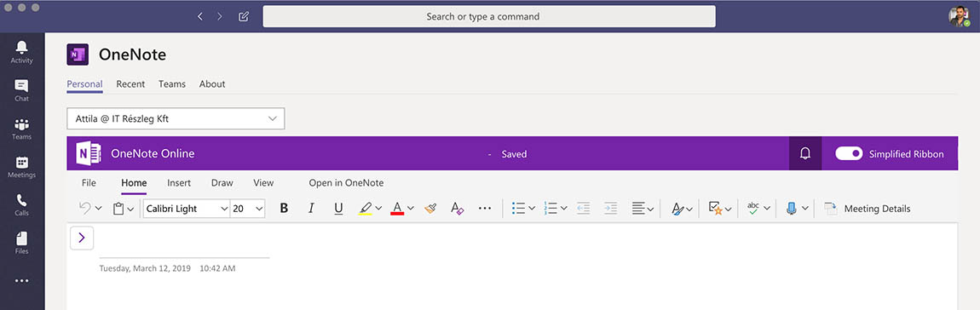Start a new chat compose icon

(244, 16)
